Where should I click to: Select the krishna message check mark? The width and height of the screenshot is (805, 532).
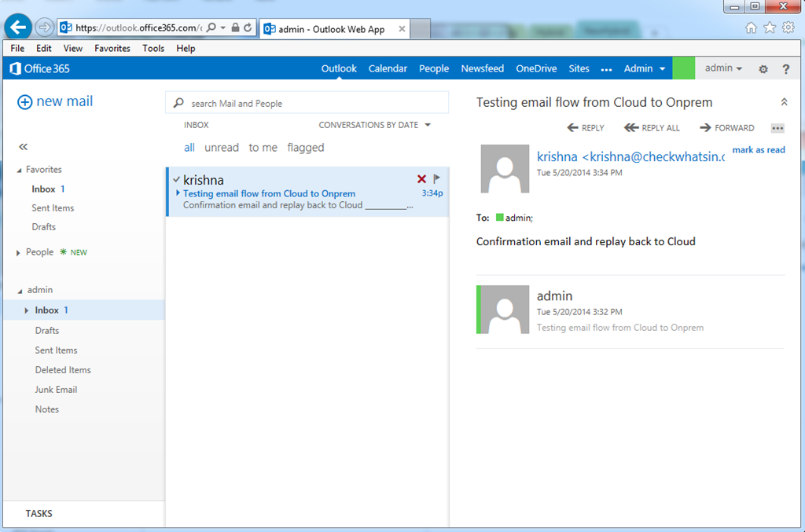(176, 179)
